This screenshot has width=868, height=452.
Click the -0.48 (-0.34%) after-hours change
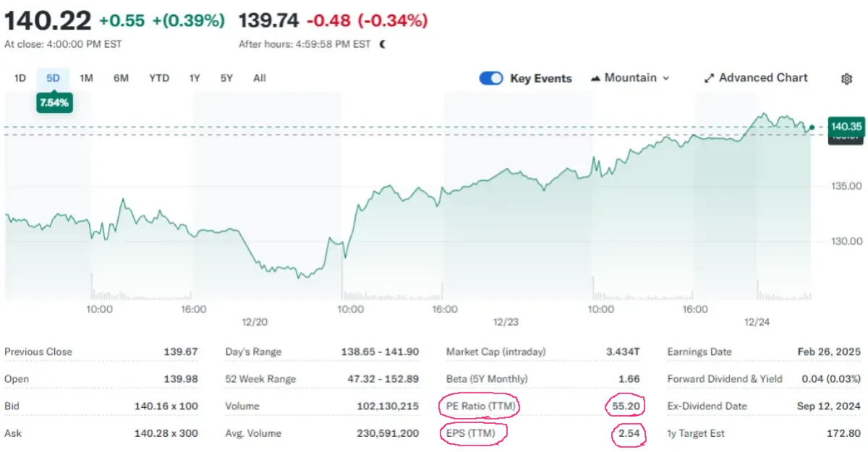click(x=367, y=21)
